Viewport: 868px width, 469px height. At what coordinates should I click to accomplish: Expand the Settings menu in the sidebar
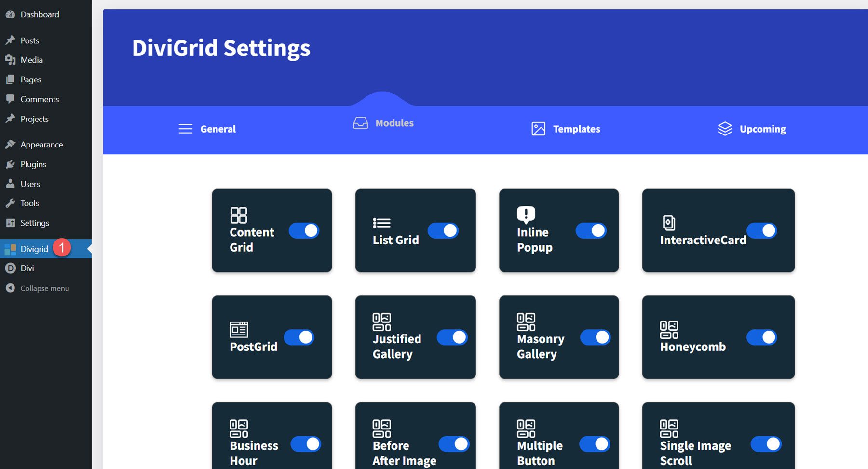point(34,223)
